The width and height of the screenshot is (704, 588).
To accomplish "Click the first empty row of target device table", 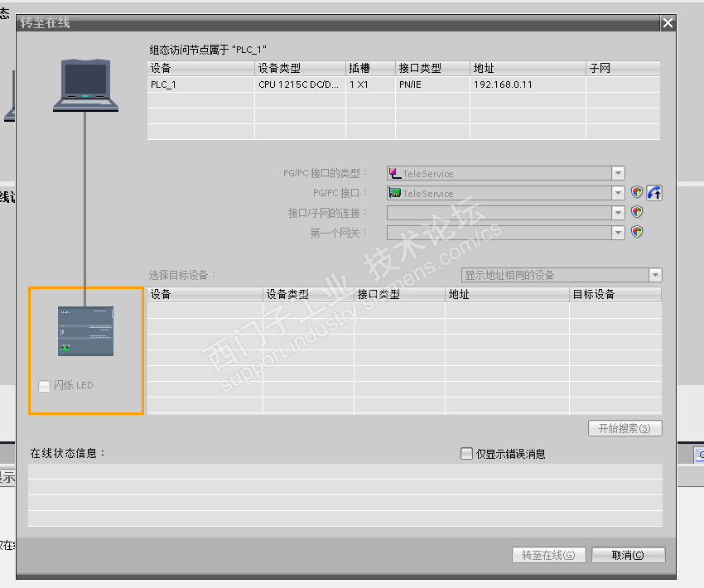I will tap(404, 311).
